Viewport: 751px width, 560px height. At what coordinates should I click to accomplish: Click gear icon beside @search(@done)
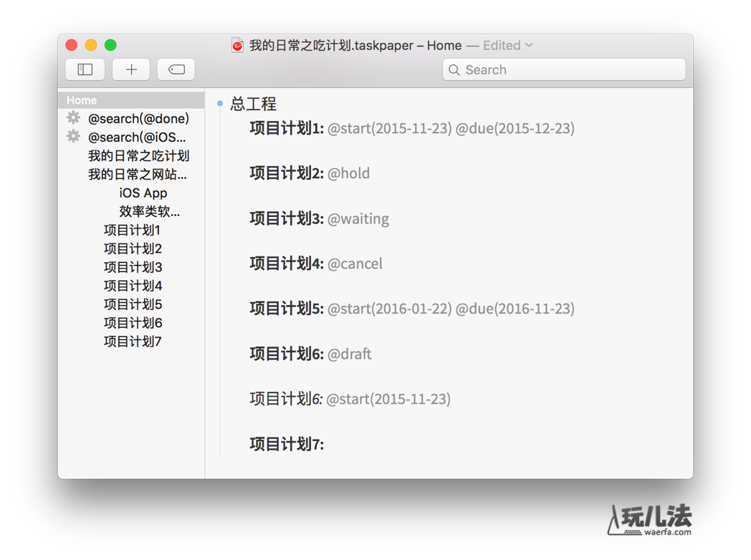73,118
